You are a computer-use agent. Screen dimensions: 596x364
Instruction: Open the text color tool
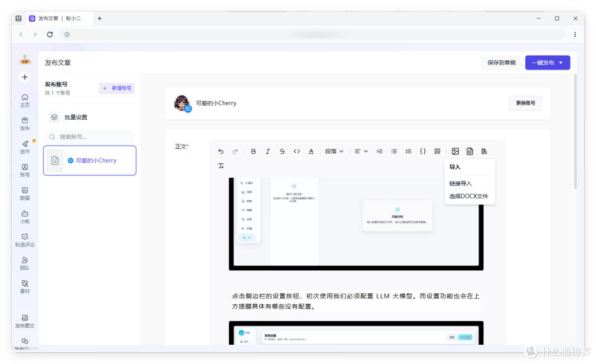coord(311,151)
